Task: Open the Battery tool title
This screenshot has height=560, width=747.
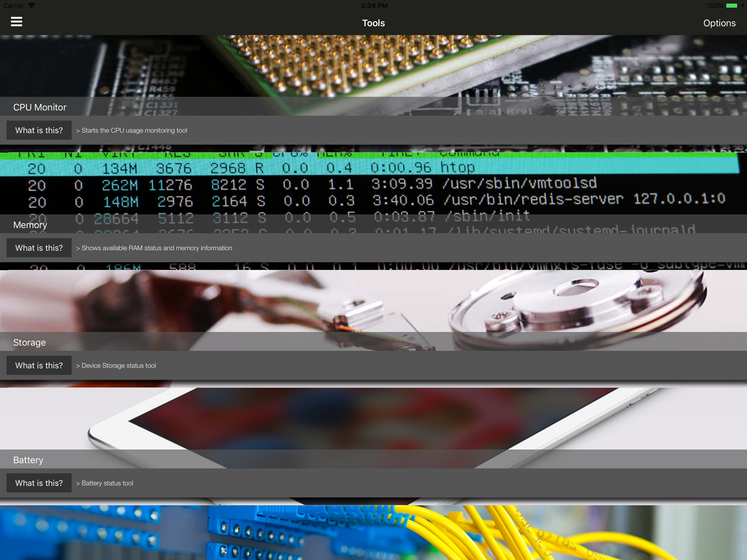Action: tap(28, 460)
